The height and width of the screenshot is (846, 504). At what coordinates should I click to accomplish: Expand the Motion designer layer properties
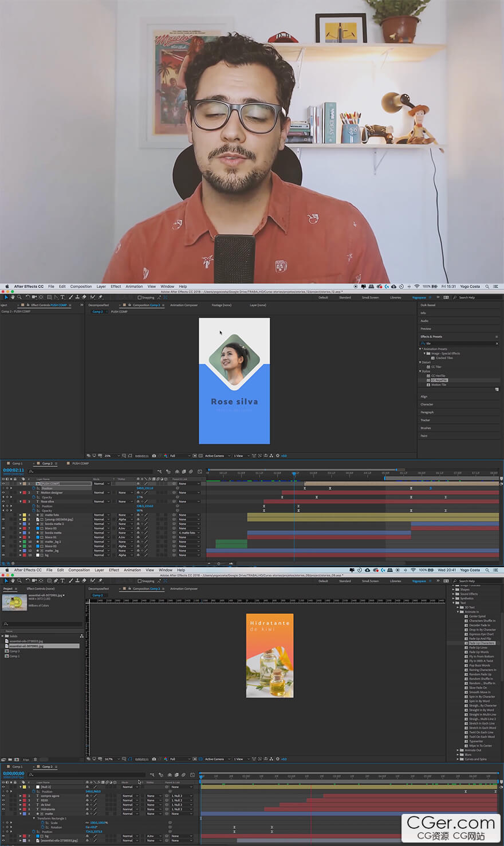(x=21, y=493)
